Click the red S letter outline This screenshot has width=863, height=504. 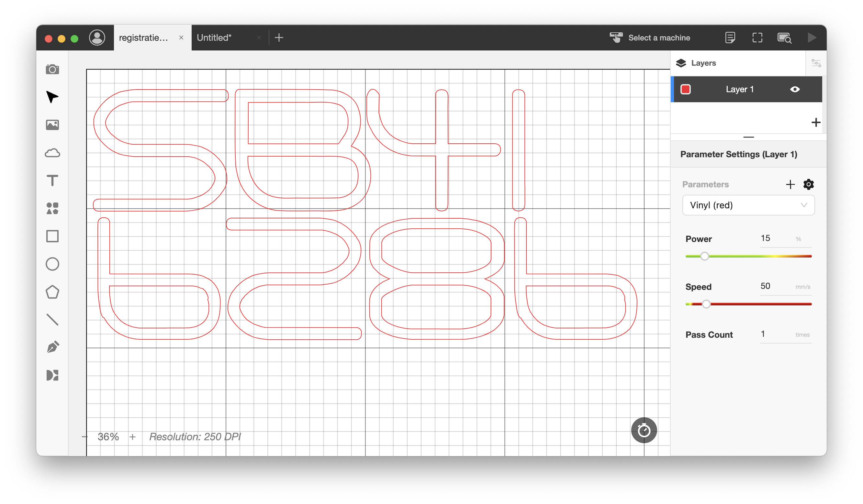[161, 150]
